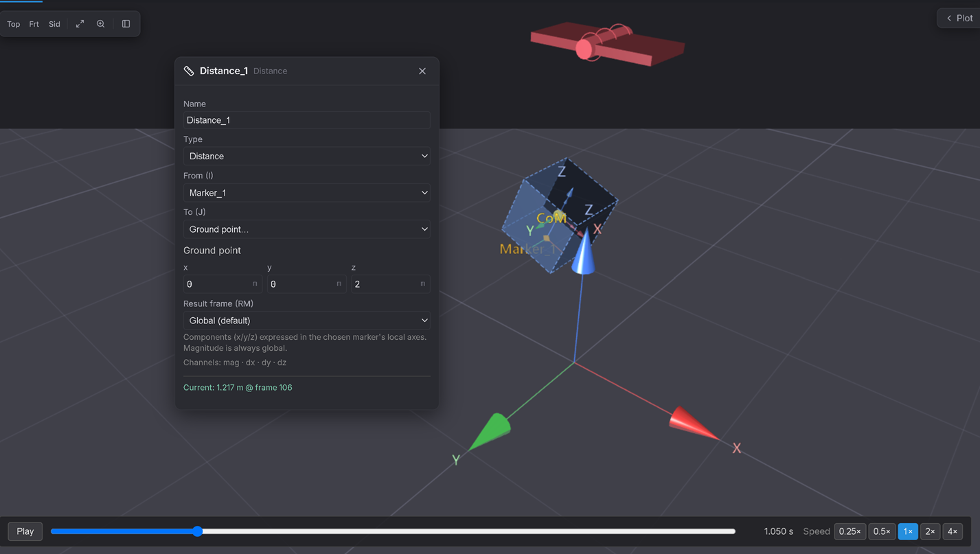Switch to Sid side view
Image resolution: width=980 pixels, height=554 pixels.
(54, 24)
